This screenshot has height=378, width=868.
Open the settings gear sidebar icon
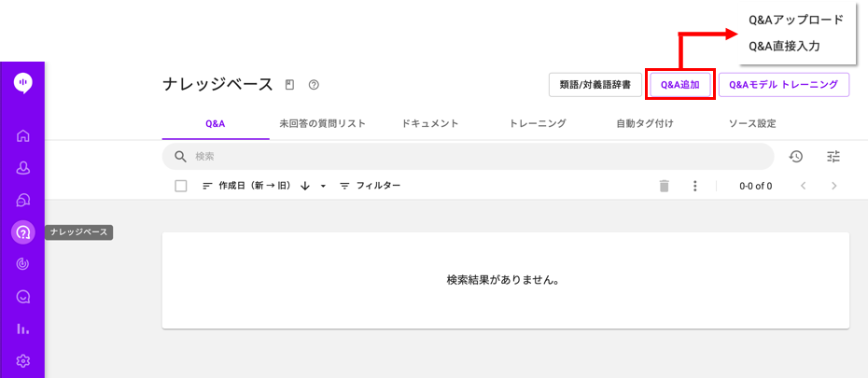point(22,361)
